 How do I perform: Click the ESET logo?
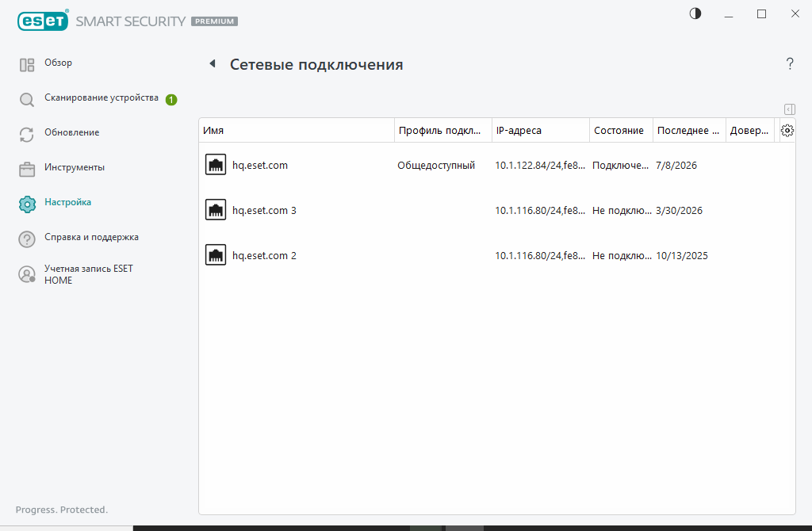[x=43, y=21]
